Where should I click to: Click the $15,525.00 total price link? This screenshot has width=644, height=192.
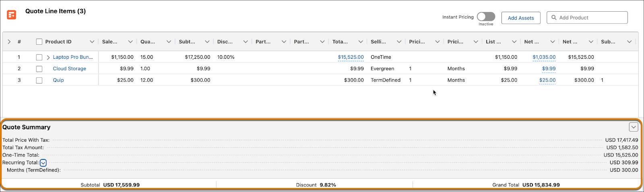pyautogui.click(x=351, y=57)
